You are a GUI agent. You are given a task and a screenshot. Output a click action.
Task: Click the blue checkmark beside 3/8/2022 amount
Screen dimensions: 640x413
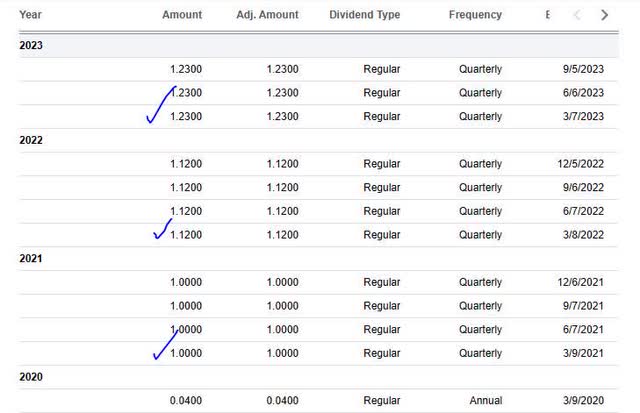click(162, 229)
